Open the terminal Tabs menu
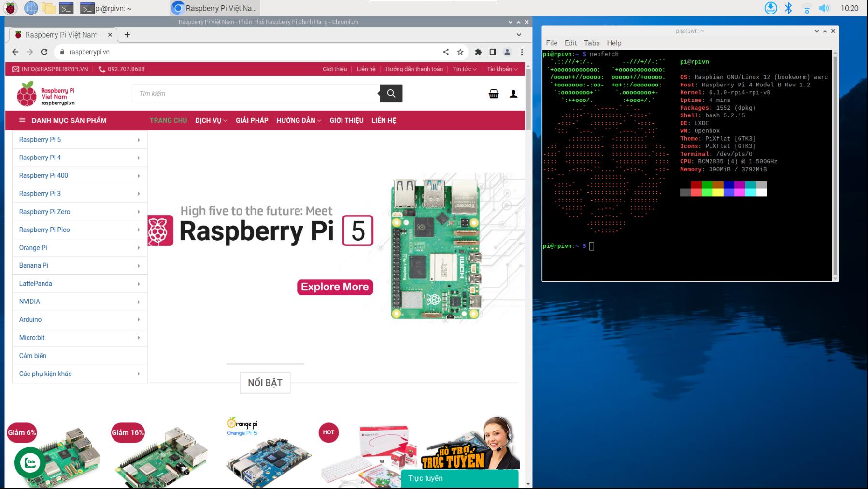868x489 pixels. pos(591,43)
